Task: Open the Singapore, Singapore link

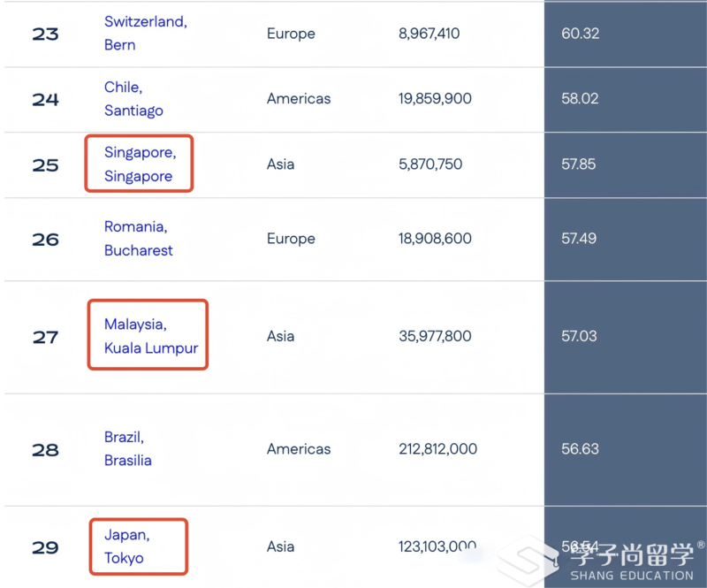Action: point(141,164)
